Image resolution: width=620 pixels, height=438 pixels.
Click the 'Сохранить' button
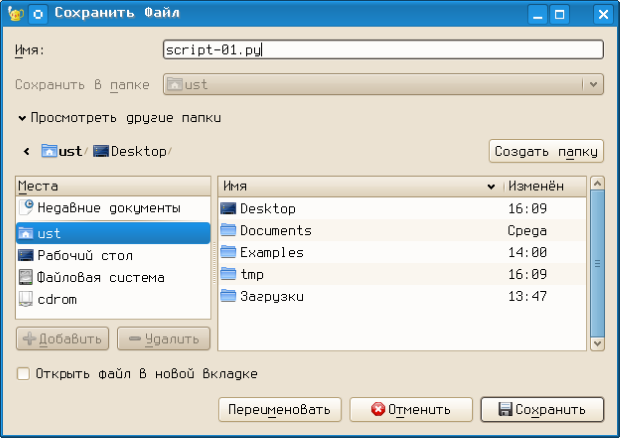click(542, 410)
